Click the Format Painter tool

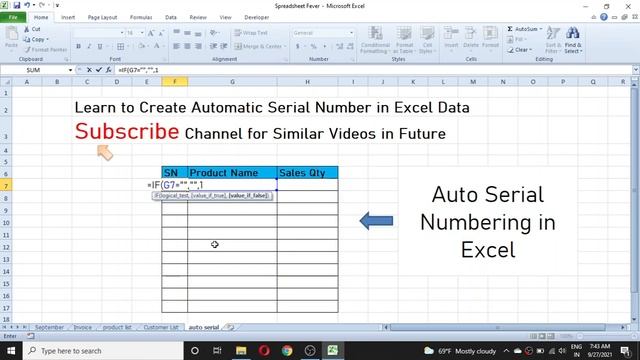click(x=45, y=49)
